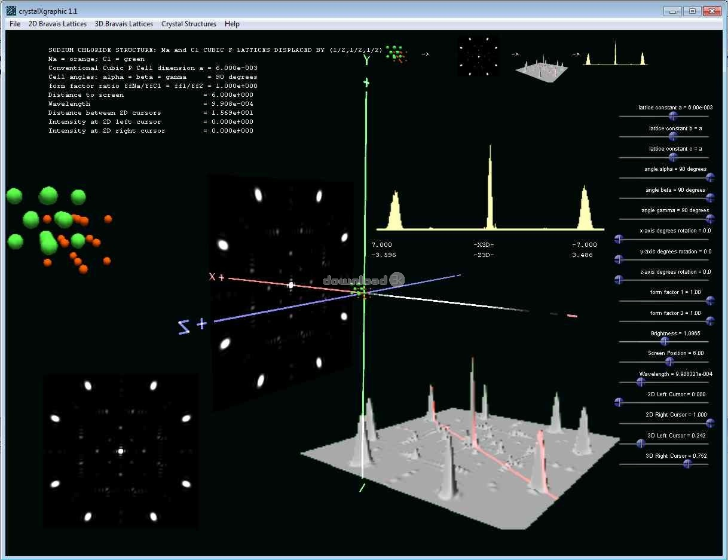Click the form factor 1 slider knob
This screenshot has width=728, height=560.
[x=710, y=301]
